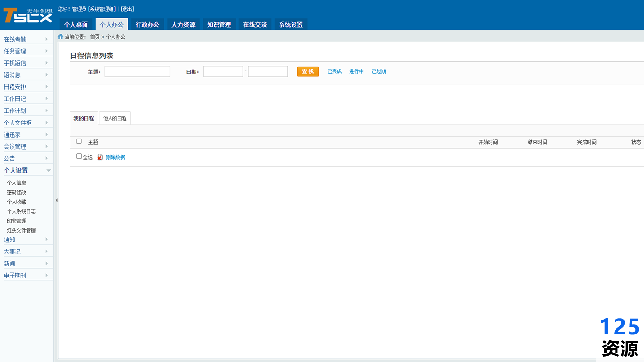Image resolution: width=644 pixels, height=362 pixels.
Task: Expand the 在线考勤 sidebar section
Action: 27,39
